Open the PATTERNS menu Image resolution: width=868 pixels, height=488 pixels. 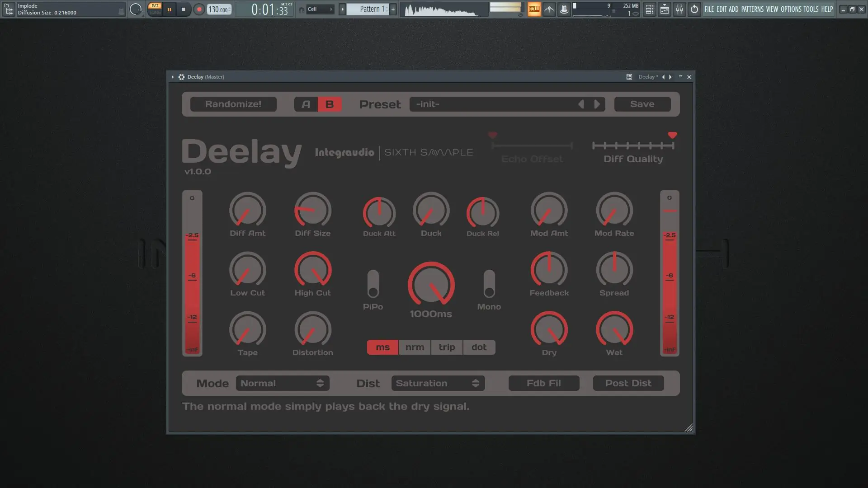click(752, 9)
